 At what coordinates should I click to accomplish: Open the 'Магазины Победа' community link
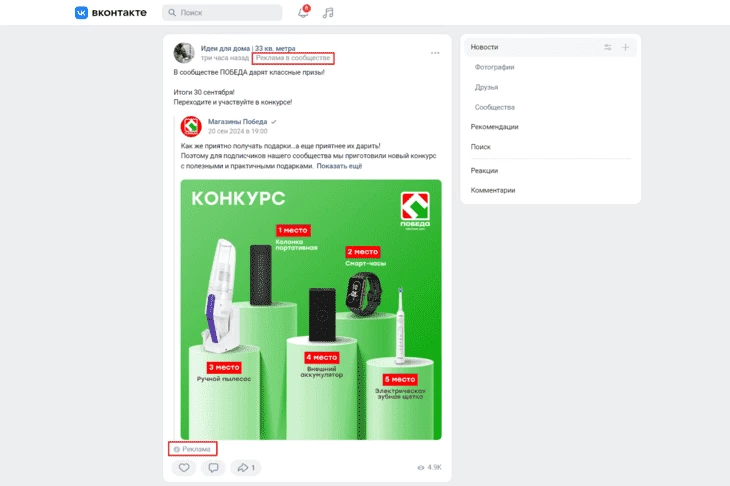point(237,122)
